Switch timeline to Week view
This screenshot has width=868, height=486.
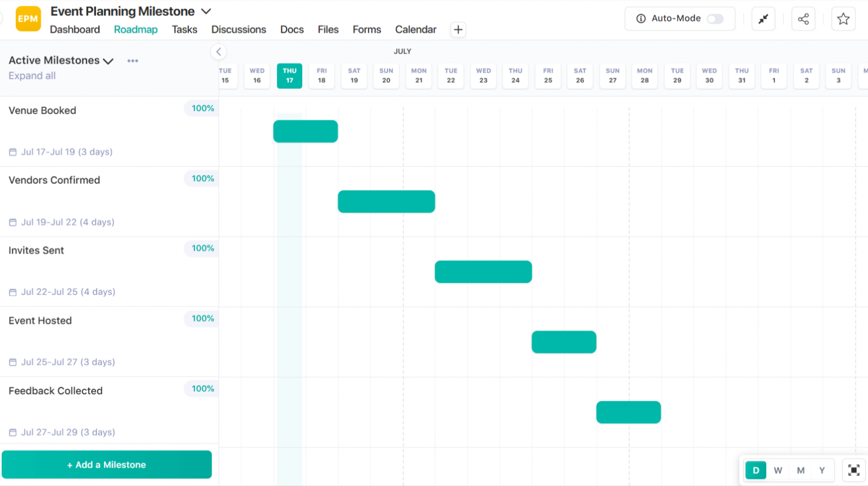click(778, 470)
